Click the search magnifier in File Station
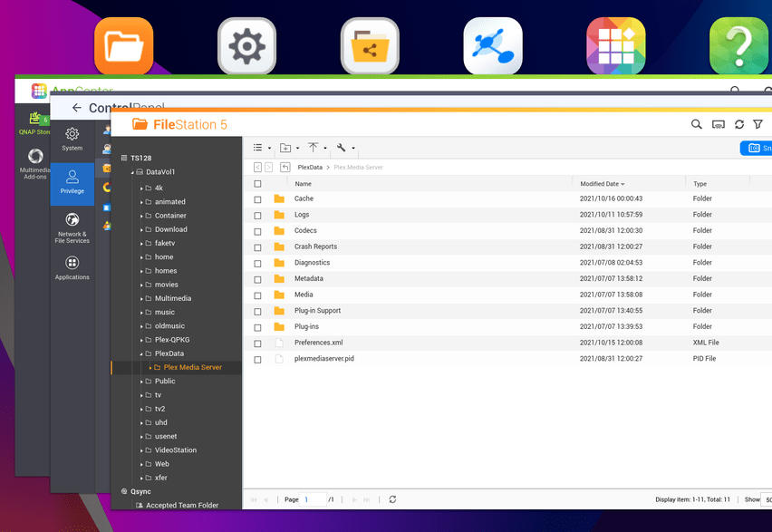This screenshot has height=532, width=772. pyautogui.click(x=696, y=124)
